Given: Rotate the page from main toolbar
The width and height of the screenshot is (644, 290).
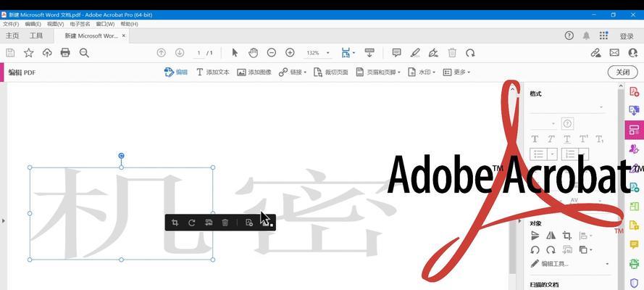Looking at the screenshot, I should click(x=470, y=53).
